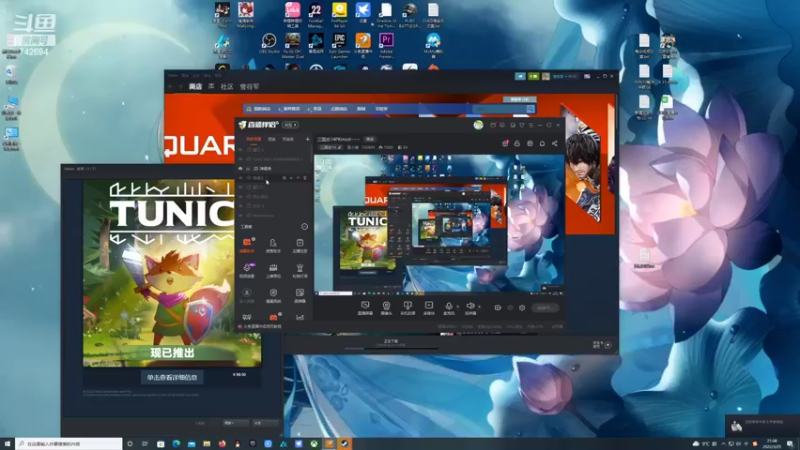Screen dimensions: 800x450
Task: Open Firefox from Windows taskbar
Action: point(222,444)
